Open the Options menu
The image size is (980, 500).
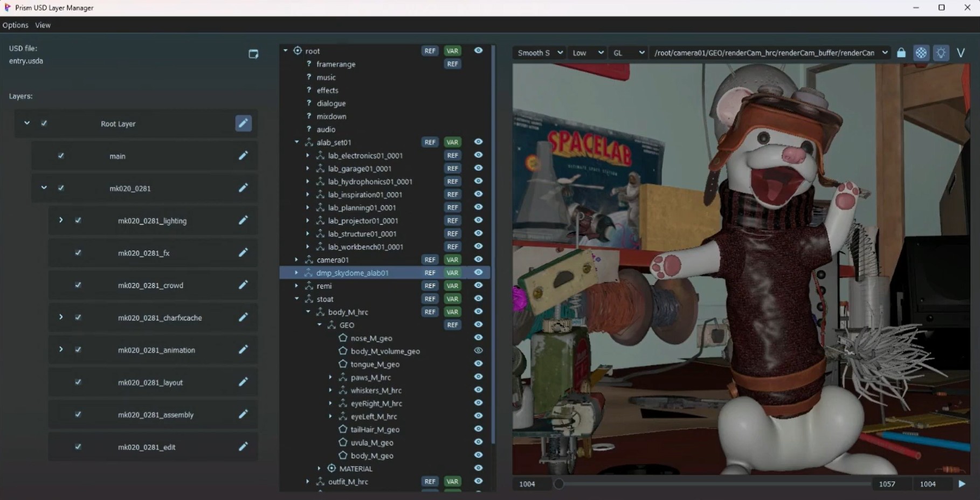coord(15,25)
